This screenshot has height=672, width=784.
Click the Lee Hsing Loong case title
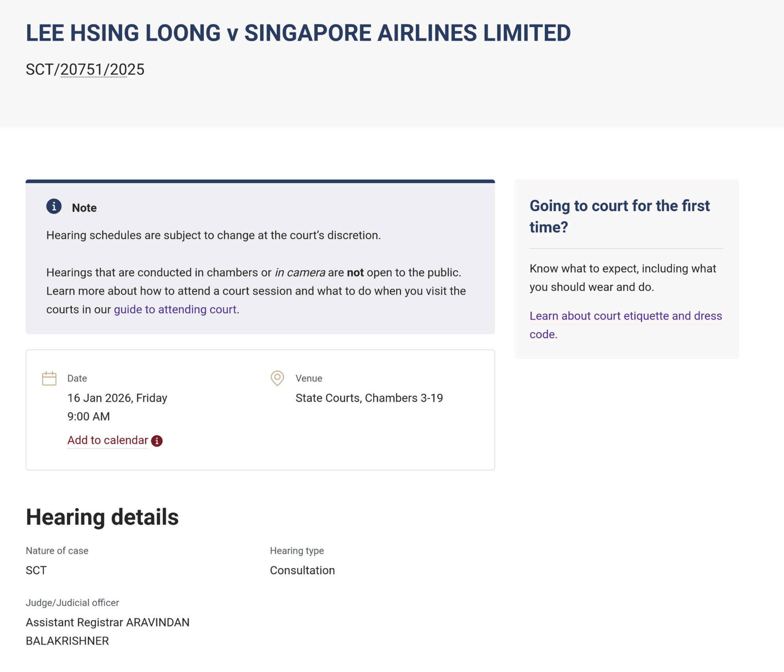click(298, 33)
